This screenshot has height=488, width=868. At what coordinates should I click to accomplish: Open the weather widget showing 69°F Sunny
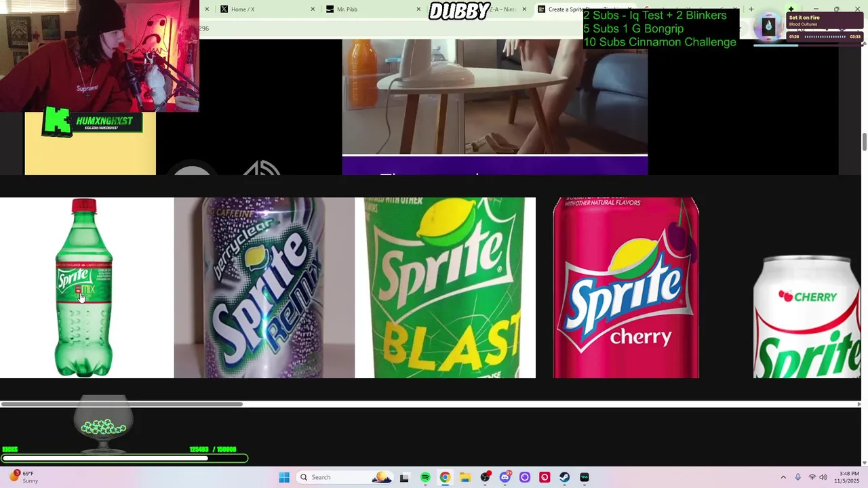click(x=23, y=477)
